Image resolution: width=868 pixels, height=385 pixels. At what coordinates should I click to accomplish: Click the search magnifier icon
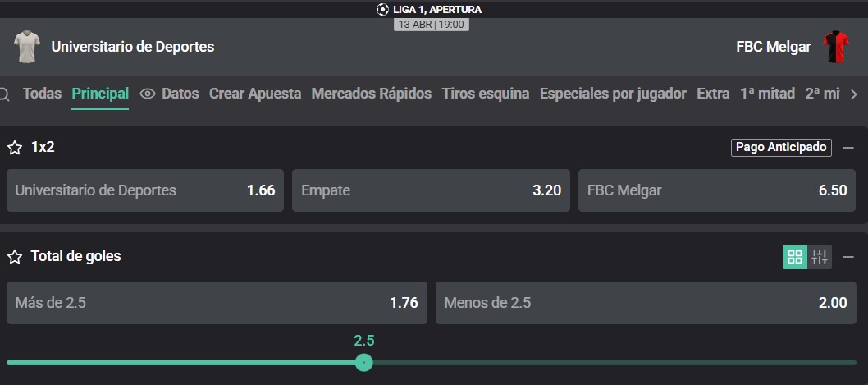point(4,94)
